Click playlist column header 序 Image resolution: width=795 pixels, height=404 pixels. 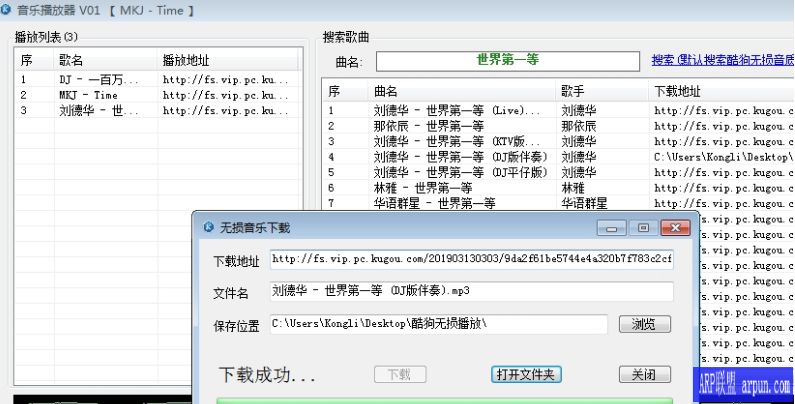pyautogui.click(x=34, y=61)
